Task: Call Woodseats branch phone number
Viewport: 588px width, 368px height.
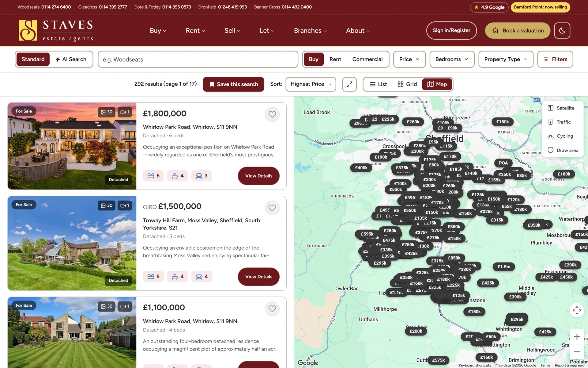Action: [x=56, y=7]
